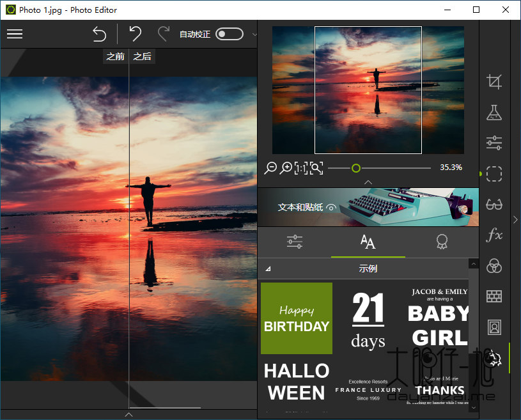521x420 pixels.
Task: Click the undo arrow icon
Action: click(99, 34)
